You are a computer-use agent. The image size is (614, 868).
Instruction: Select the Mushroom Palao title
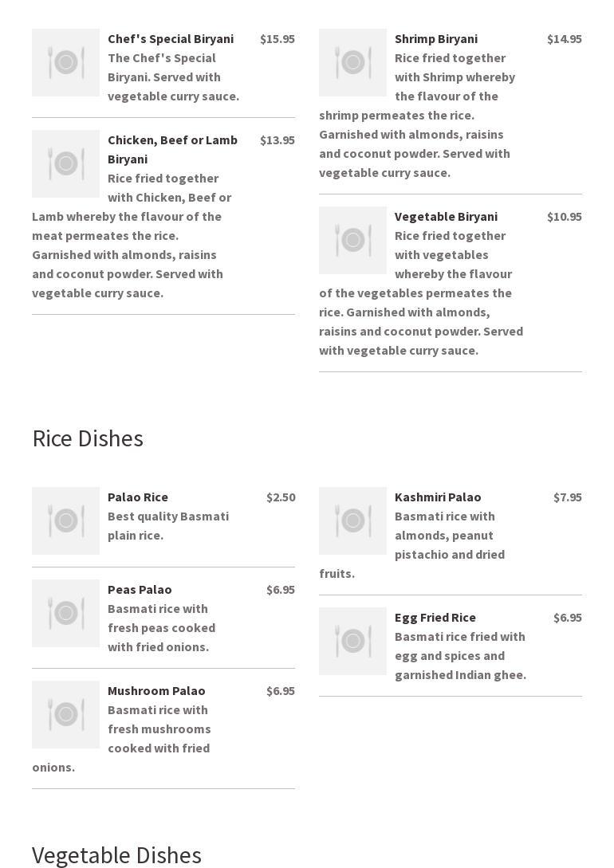pyautogui.click(x=156, y=691)
